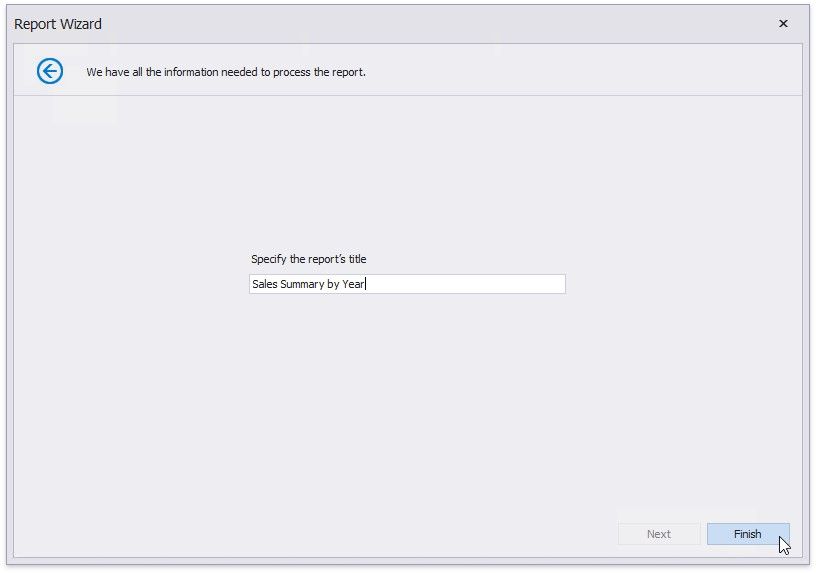Click the word "Sales" in the title field
The image size is (816, 573).
[266, 284]
